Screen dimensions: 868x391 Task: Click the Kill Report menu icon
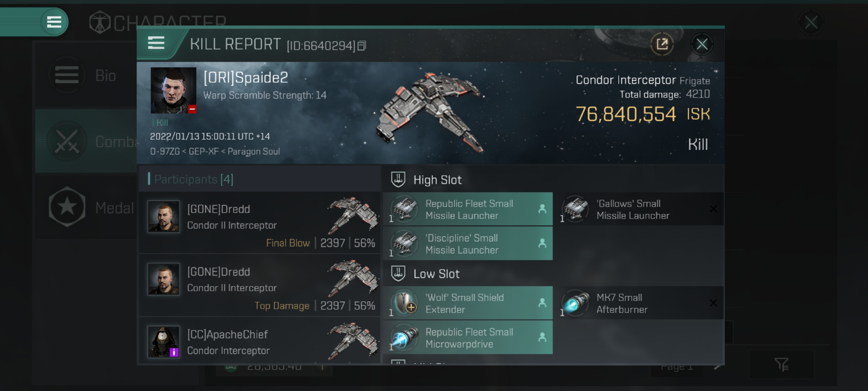point(156,44)
